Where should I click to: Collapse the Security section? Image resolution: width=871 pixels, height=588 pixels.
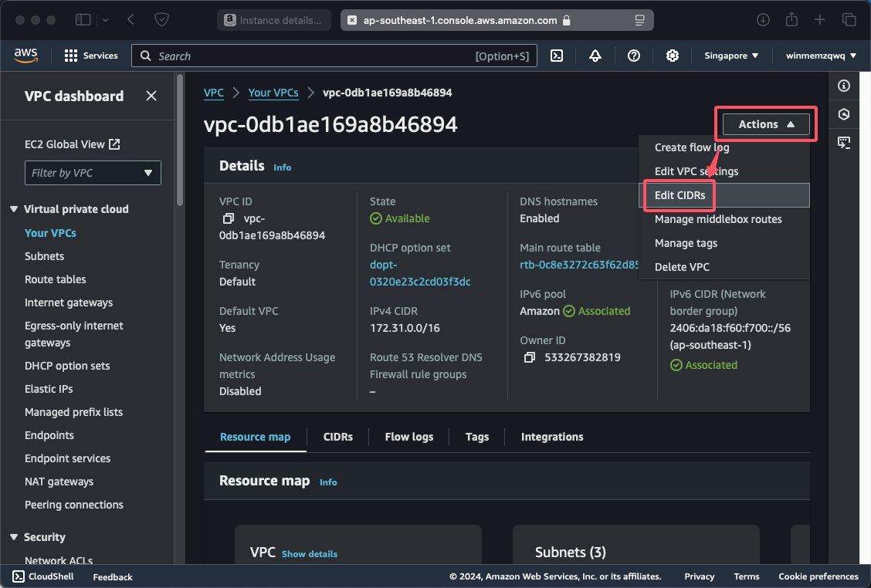[14, 538]
